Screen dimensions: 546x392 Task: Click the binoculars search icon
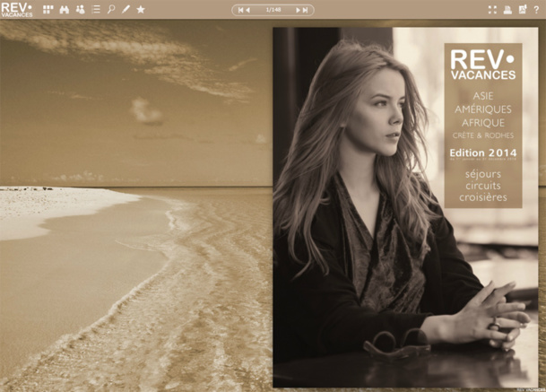(64, 9)
